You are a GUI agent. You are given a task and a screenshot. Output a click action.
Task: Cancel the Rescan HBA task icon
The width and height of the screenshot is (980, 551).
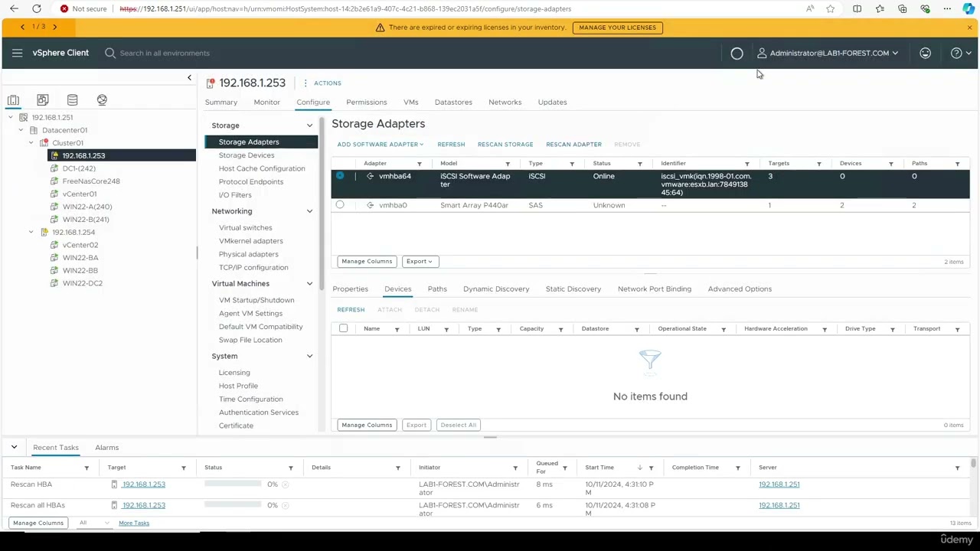(x=285, y=484)
